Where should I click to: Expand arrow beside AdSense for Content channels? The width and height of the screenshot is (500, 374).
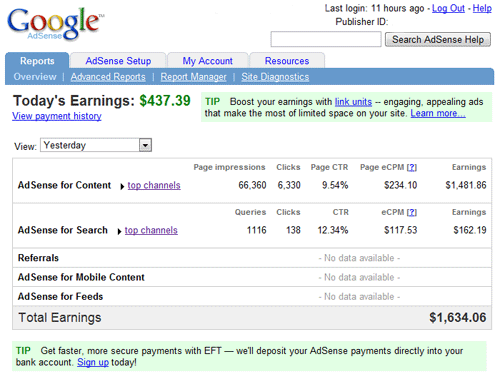click(122, 186)
